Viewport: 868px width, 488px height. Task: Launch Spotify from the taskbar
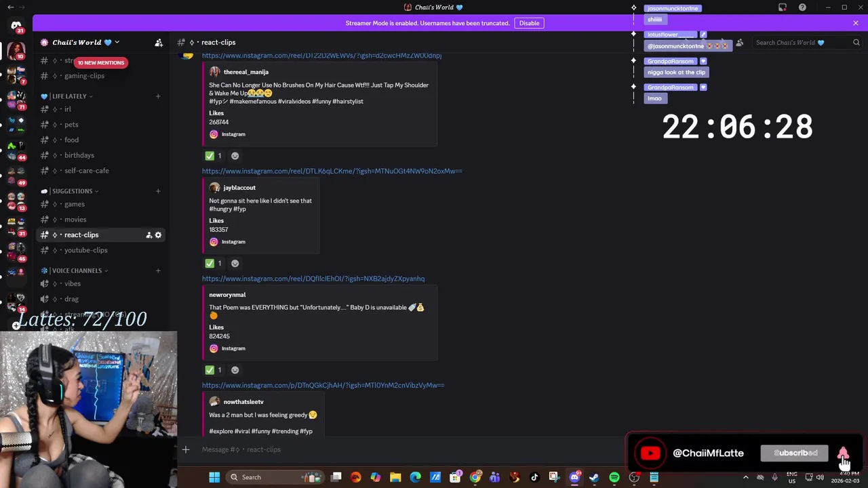tap(614, 477)
